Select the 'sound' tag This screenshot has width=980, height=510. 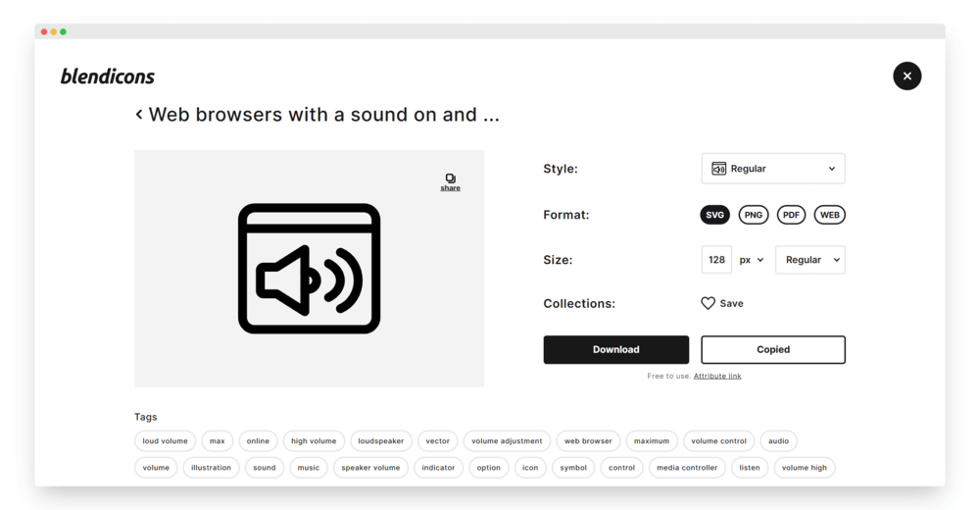[x=265, y=468]
